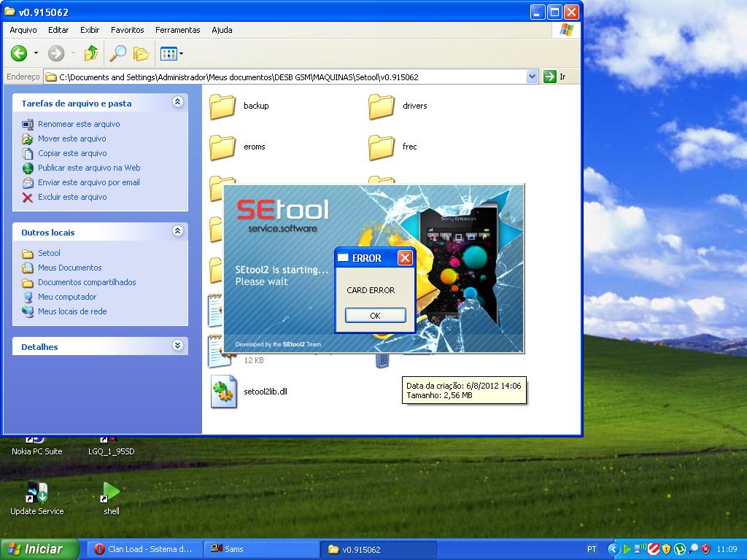Image resolution: width=747 pixels, height=560 pixels.
Task: Click the Ir go button
Action: click(555, 77)
